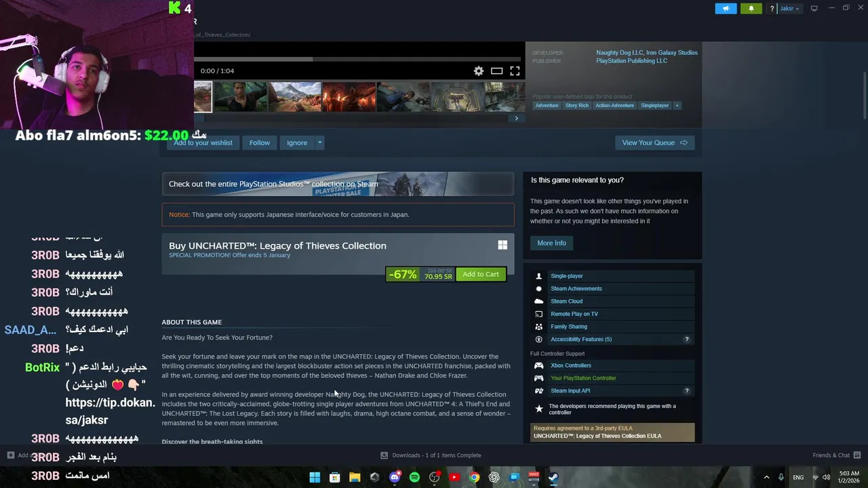This screenshot has height=488, width=868.
Task: Open PlayStation Studios collection banner
Action: (x=338, y=184)
